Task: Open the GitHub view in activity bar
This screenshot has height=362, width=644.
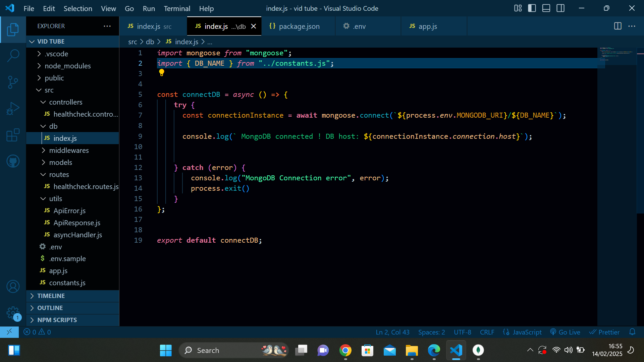Action: coord(13,161)
